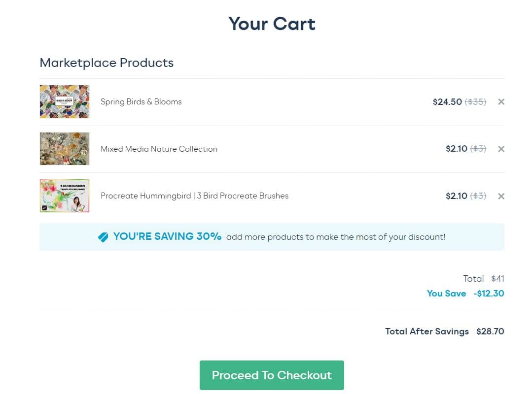Open Mixed Media Nature Collection thumbnail

(65, 149)
